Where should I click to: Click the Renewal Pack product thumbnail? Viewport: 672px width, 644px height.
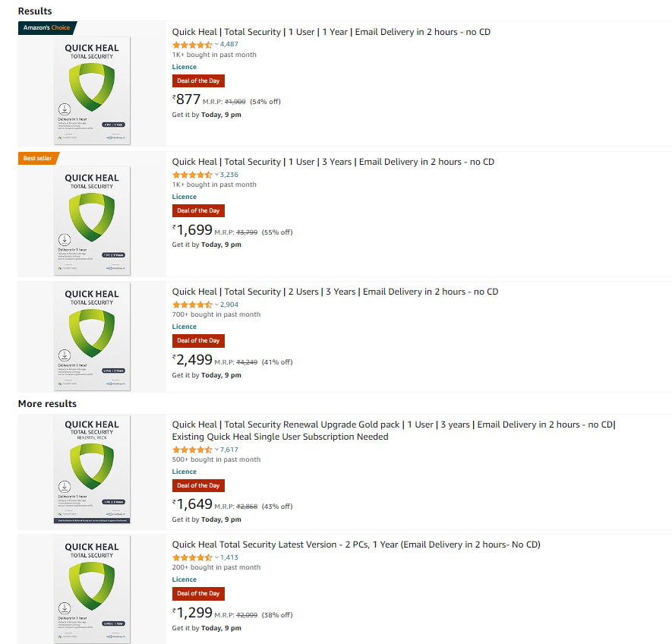[92, 470]
